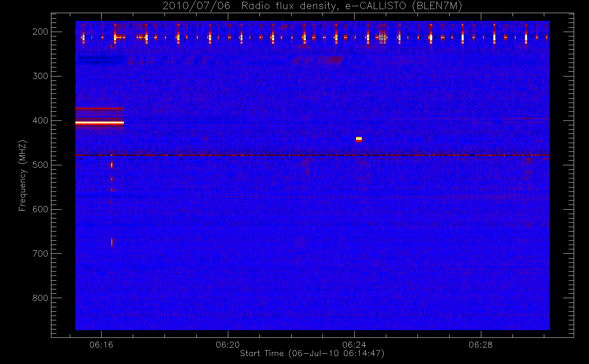Click the 'Start Time (06-Jul-10 06:14:47)' label
The width and height of the screenshot is (589, 364).
click(x=312, y=353)
